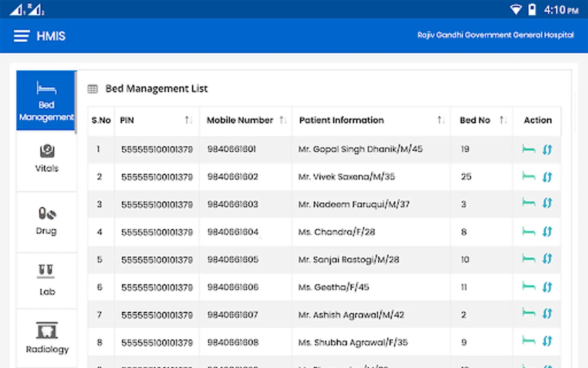
Task: Open the Radiology section
Action: [x=47, y=338]
